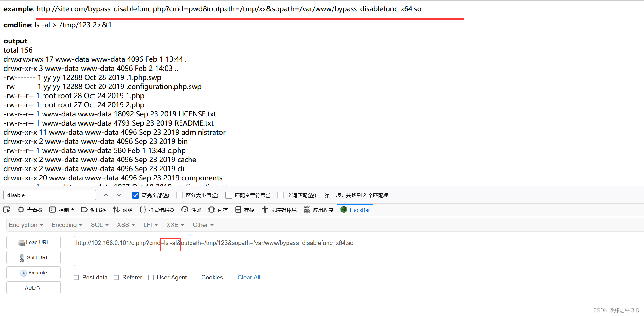
Task: Click the Load URL button
Action: pyautogui.click(x=33, y=243)
